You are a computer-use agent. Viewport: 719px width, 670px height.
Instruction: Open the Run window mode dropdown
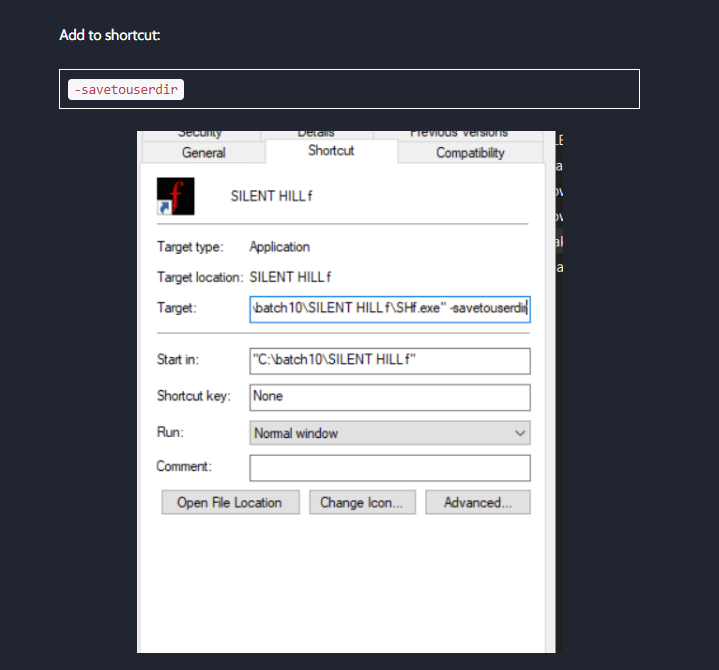coord(390,433)
